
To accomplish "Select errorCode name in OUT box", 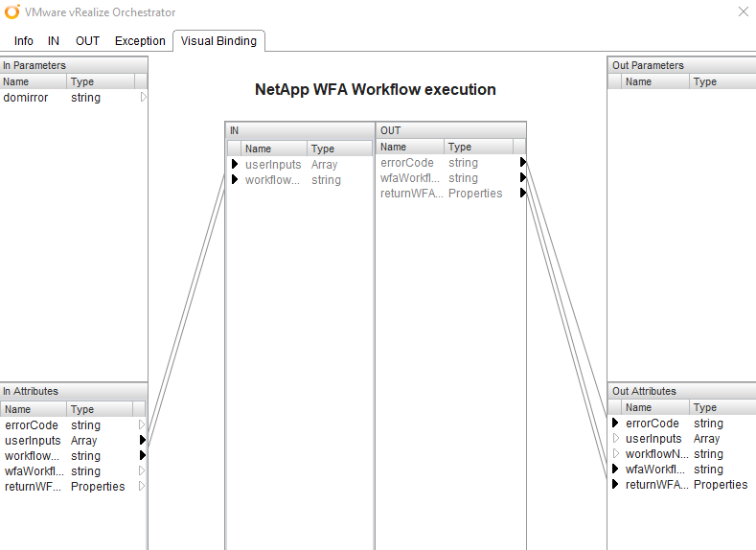I will (x=407, y=163).
